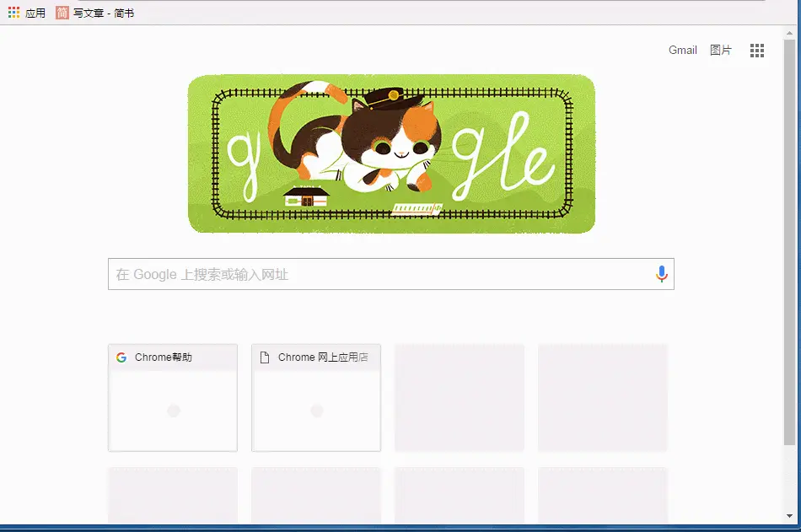
Task: Click the Gmail link
Action: 682,50
